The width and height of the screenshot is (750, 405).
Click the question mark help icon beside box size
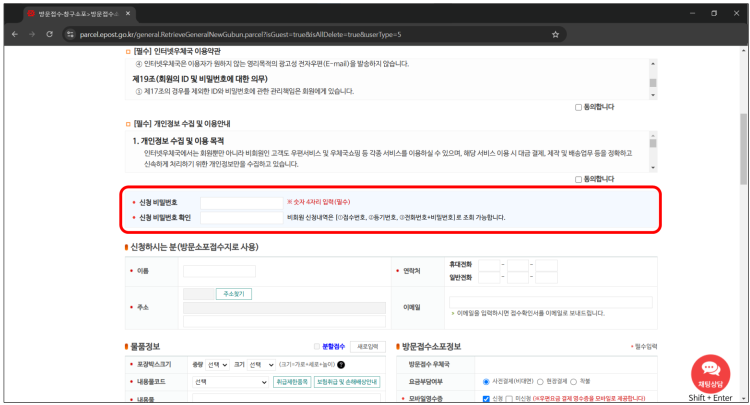[x=341, y=365]
